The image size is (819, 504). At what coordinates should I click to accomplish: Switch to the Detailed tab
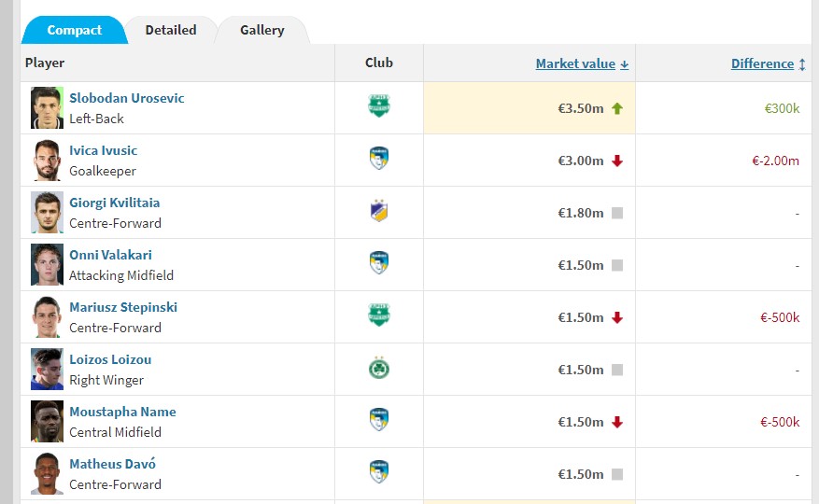coord(171,30)
